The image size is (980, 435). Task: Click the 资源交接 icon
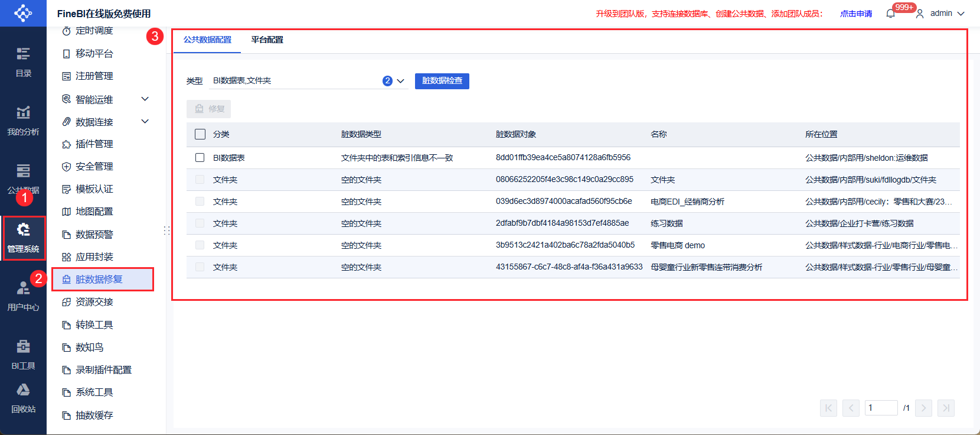67,302
